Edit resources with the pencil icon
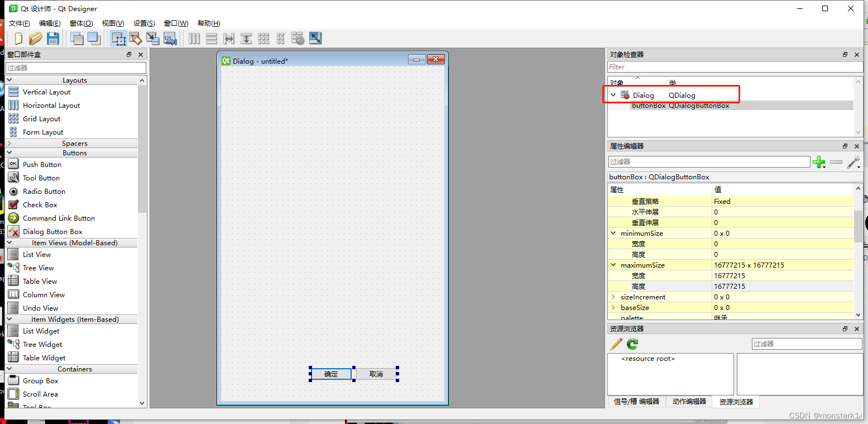Image resolution: width=868 pixels, height=424 pixels. (615, 344)
